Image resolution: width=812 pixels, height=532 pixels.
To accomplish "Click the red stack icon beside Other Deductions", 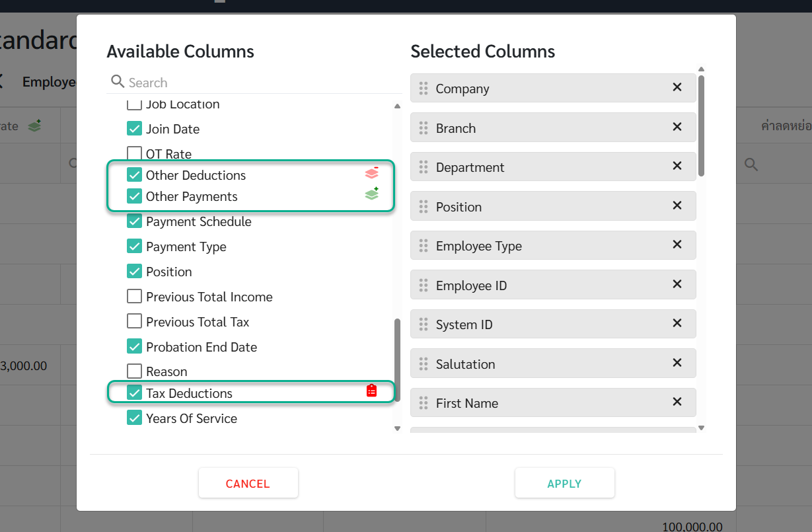I will [372, 174].
